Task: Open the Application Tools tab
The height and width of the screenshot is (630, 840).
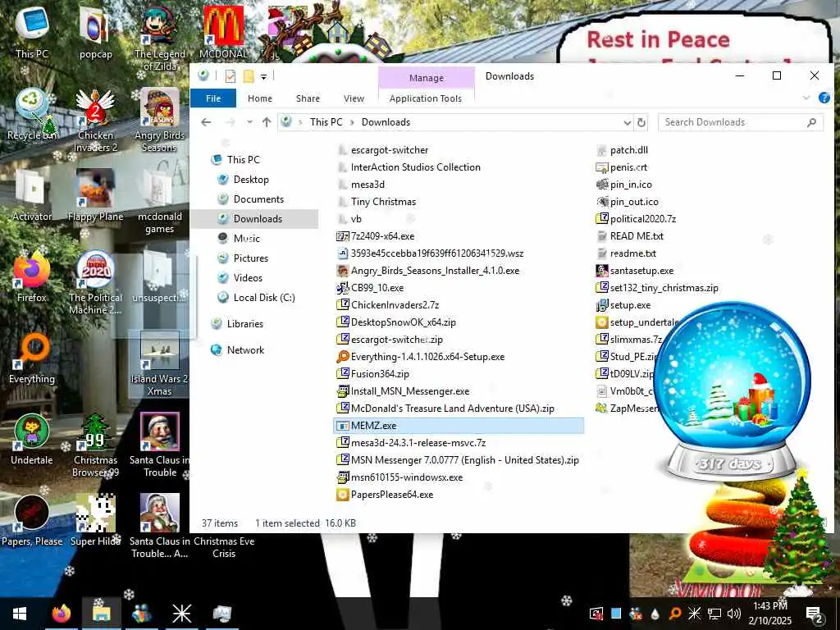Action: [x=426, y=98]
